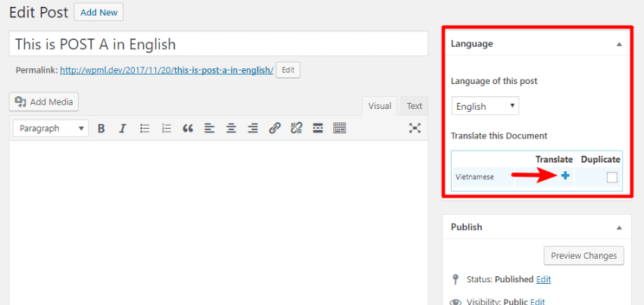Screen dimensions: 644x305
Task: Insert a bulleted list
Action: tap(145, 129)
